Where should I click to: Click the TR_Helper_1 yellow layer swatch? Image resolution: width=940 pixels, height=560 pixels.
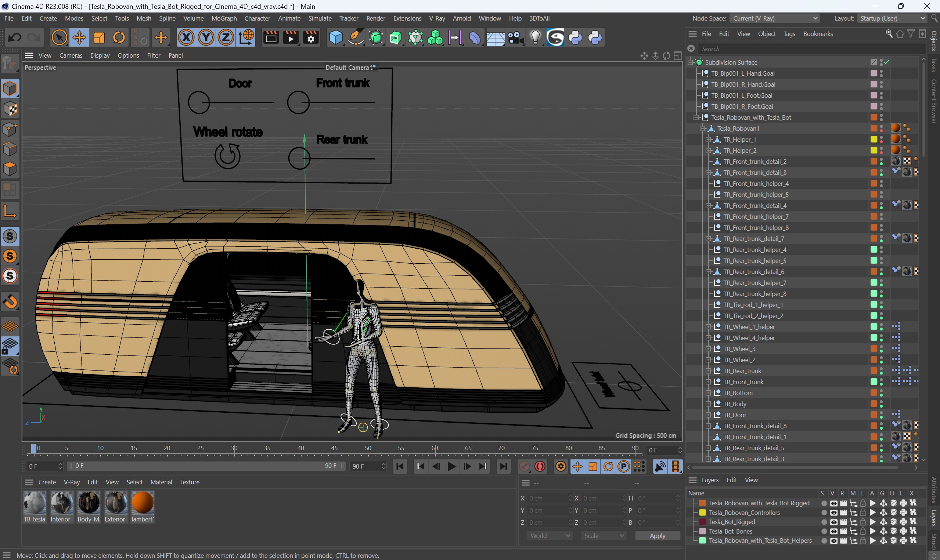pyautogui.click(x=874, y=140)
